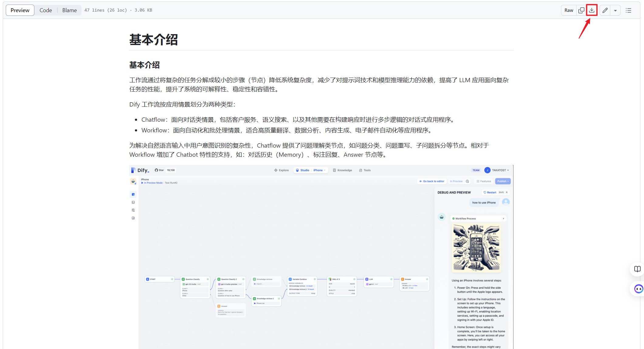
Task: Click the GitHub Star badge in Dify header
Action: tap(165, 170)
